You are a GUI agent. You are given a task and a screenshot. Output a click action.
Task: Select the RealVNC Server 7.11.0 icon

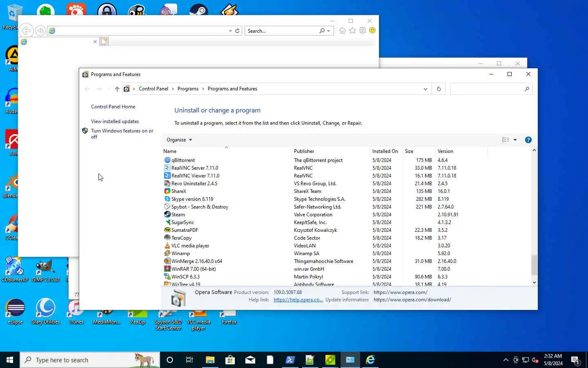click(x=167, y=168)
